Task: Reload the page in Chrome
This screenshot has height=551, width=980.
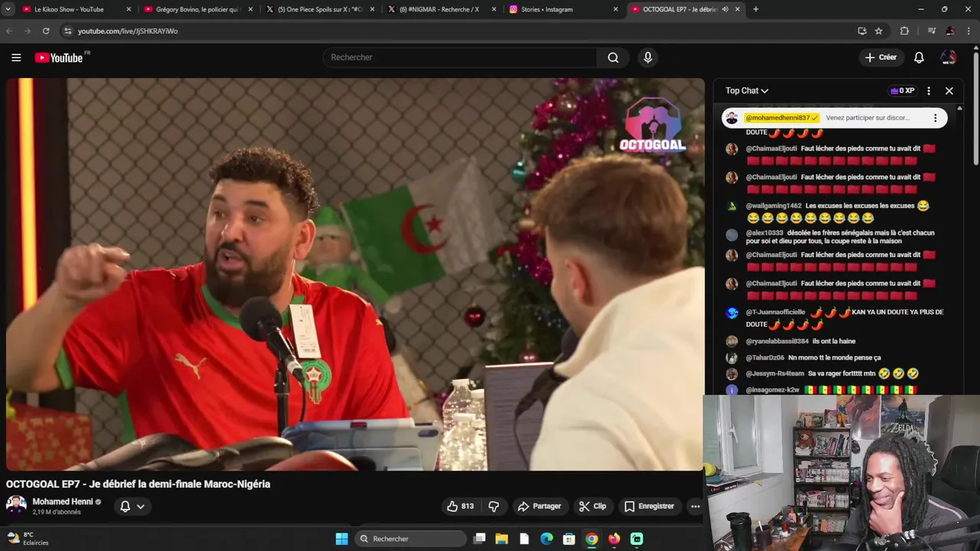Action: point(46,31)
